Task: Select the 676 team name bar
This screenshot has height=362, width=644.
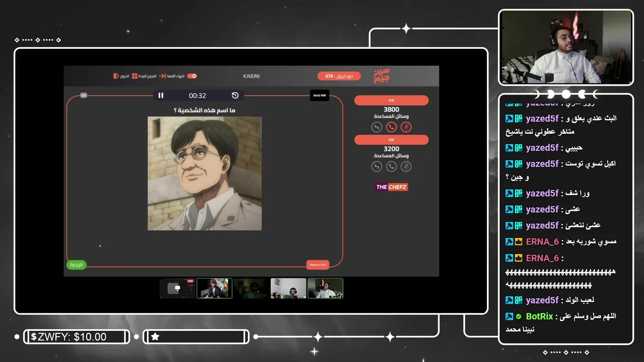Action: pos(391,101)
